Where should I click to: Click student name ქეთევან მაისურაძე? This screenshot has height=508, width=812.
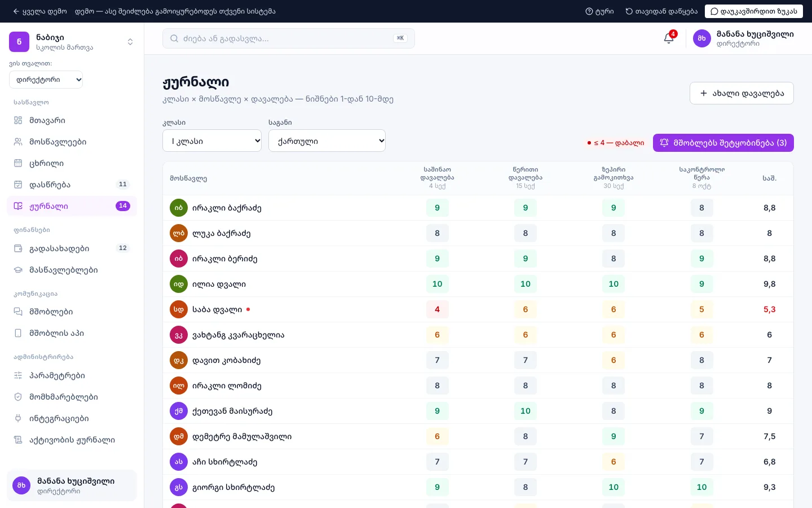pyautogui.click(x=232, y=411)
